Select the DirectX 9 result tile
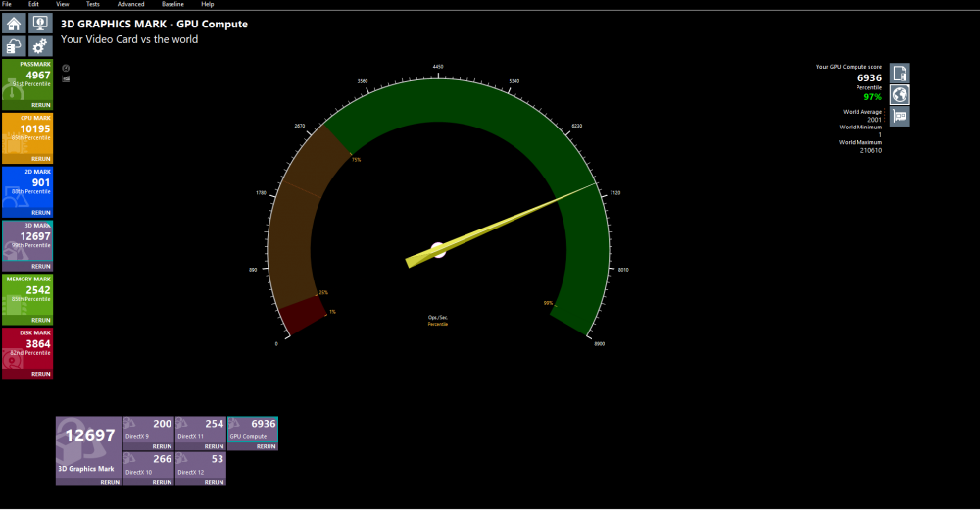The width and height of the screenshot is (980, 510). [148, 430]
